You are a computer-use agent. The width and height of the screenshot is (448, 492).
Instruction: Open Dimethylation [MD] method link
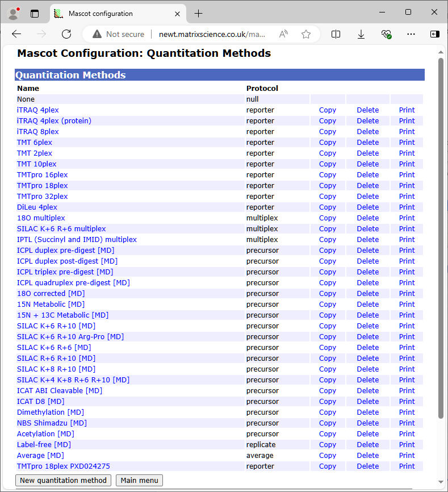pos(51,412)
